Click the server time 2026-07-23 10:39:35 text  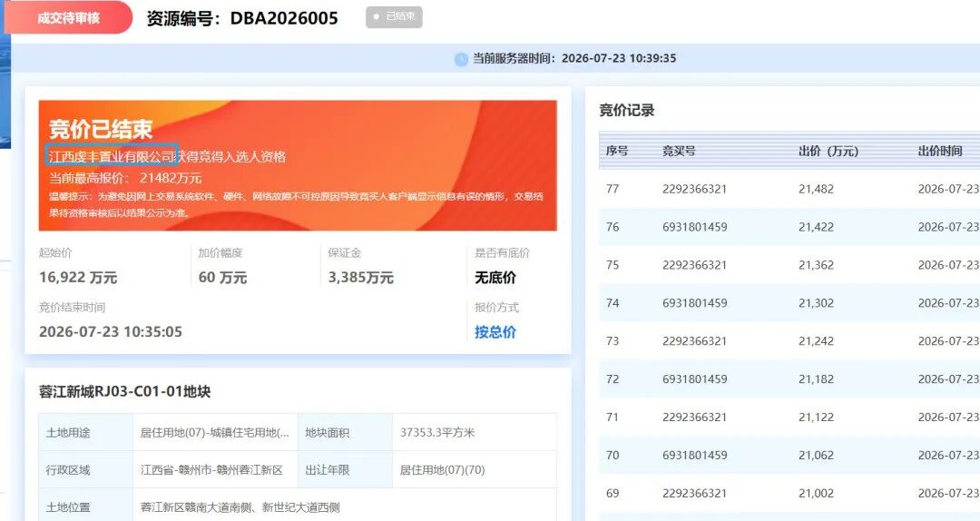point(619,58)
